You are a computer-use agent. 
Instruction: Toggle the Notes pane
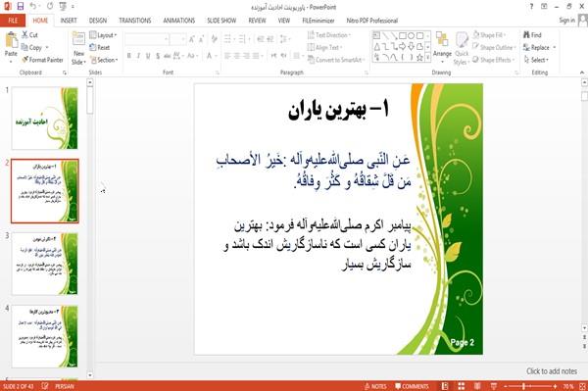[x=375, y=386]
